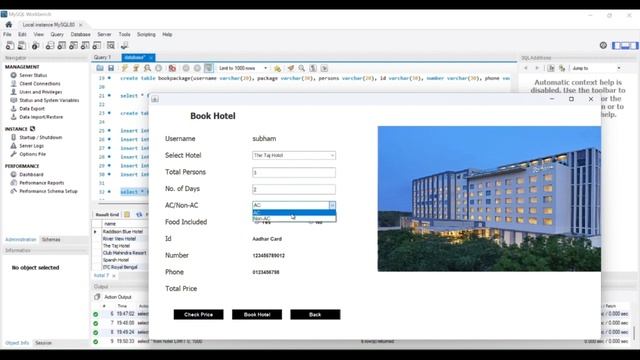Run explain plan magnifier-lightning icon

click(147, 68)
